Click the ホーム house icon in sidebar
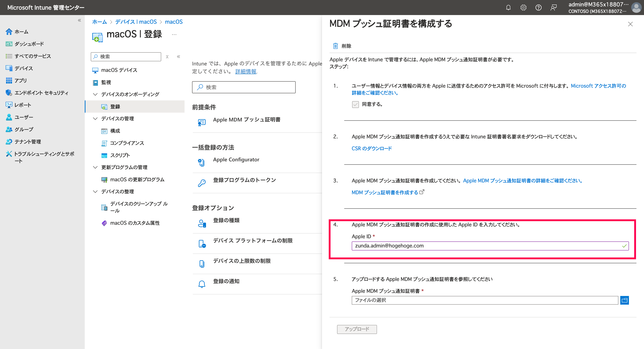The height and width of the screenshot is (349, 644). [x=9, y=32]
